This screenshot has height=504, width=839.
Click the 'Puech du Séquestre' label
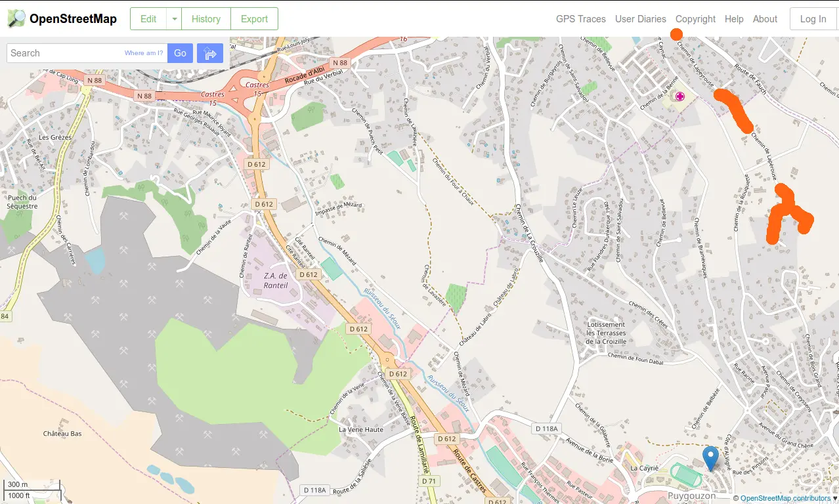click(x=22, y=201)
